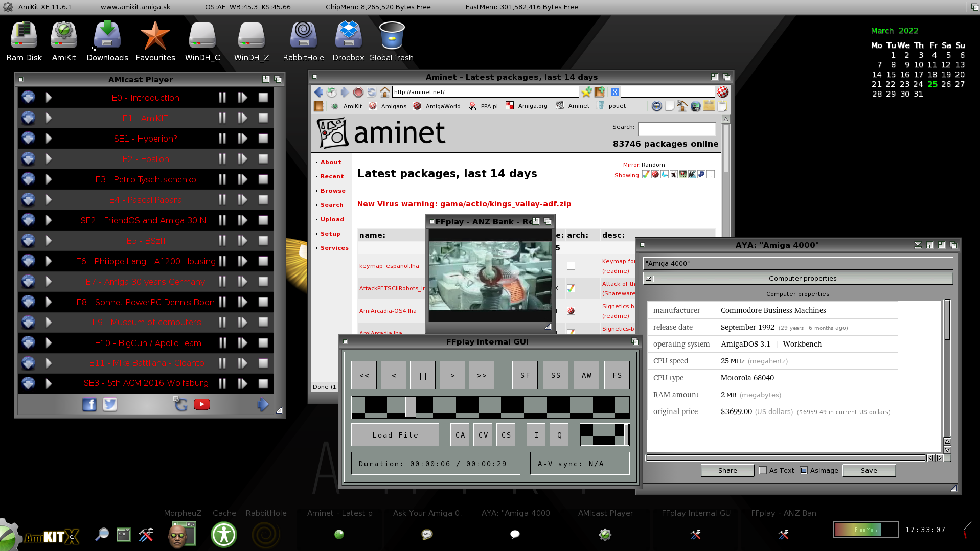Click the AmiKitX start logo
The width and height of the screenshot is (980, 551).
point(40,535)
